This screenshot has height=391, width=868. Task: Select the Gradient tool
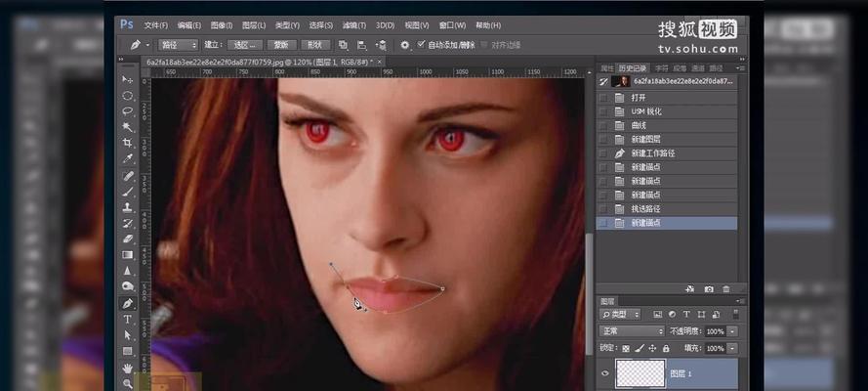coord(128,255)
